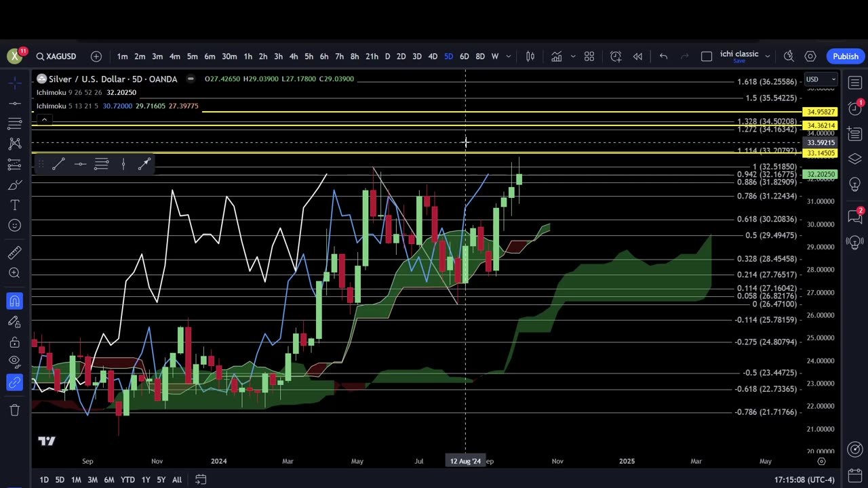Toggle Magnet mode for drawings
868x488 pixels.
(x=14, y=301)
